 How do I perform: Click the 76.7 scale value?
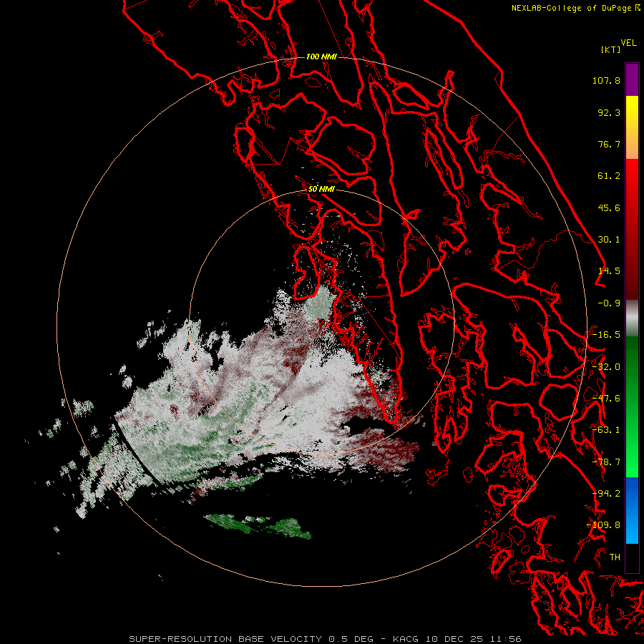click(x=609, y=144)
